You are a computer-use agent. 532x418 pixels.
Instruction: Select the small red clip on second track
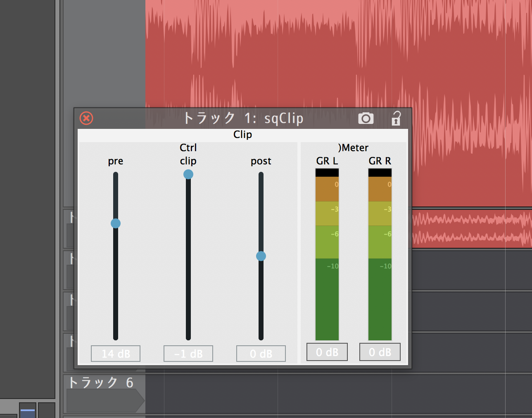(x=472, y=229)
